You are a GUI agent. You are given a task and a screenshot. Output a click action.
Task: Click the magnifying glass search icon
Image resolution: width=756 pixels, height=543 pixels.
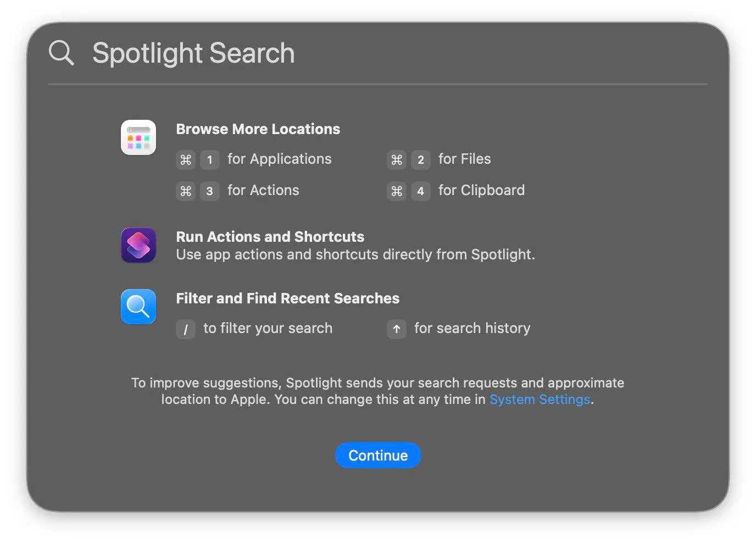click(x=61, y=53)
